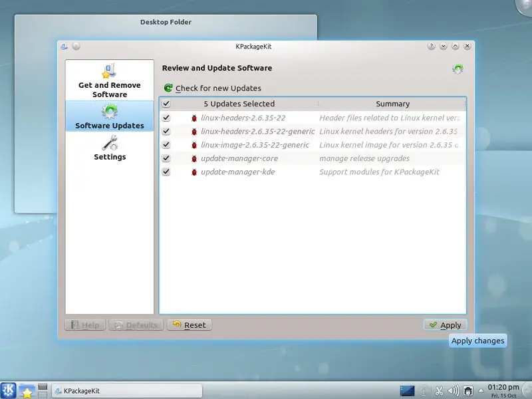The width and height of the screenshot is (532, 399).
Task: Click the Defaults button
Action: coord(136,325)
